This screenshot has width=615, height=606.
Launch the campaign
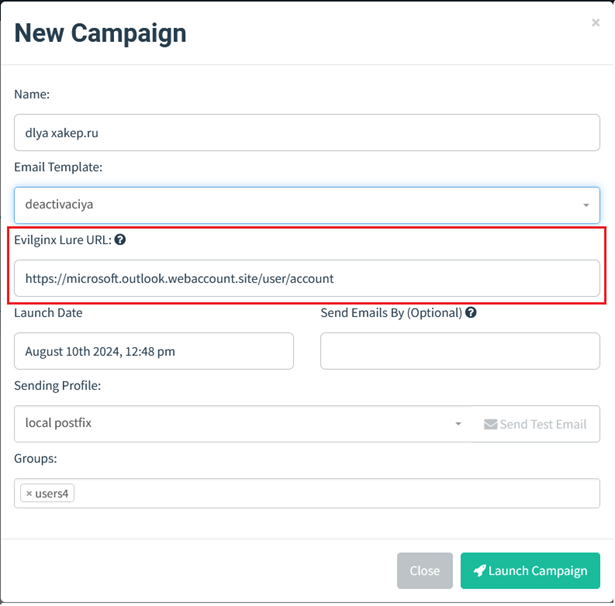[530, 571]
